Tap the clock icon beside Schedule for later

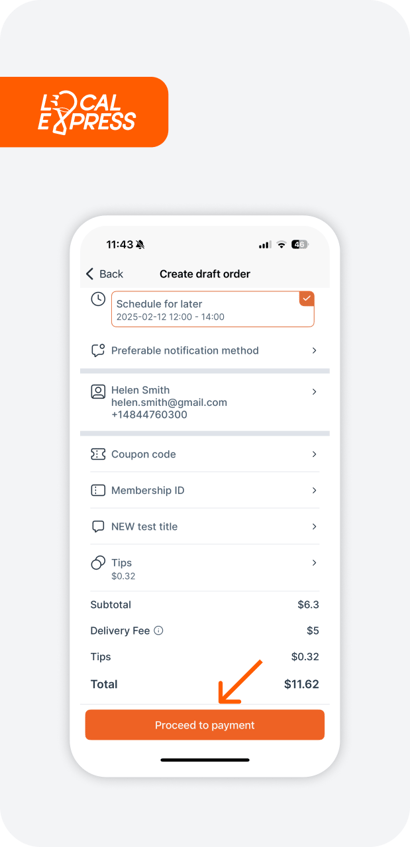click(x=98, y=299)
